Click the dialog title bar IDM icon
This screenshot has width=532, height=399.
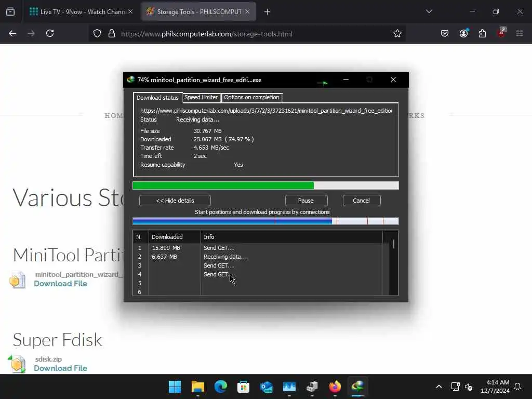(130, 79)
